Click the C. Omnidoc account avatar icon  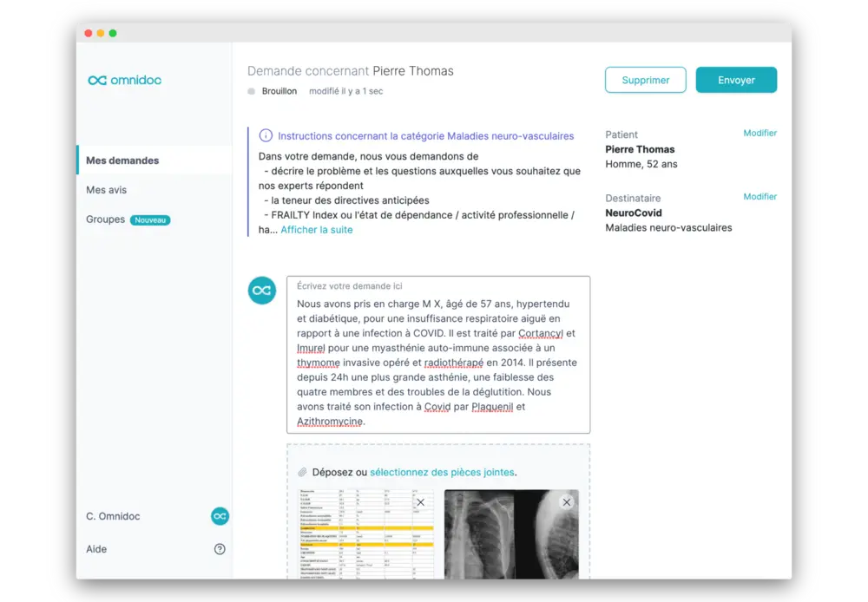click(x=220, y=516)
